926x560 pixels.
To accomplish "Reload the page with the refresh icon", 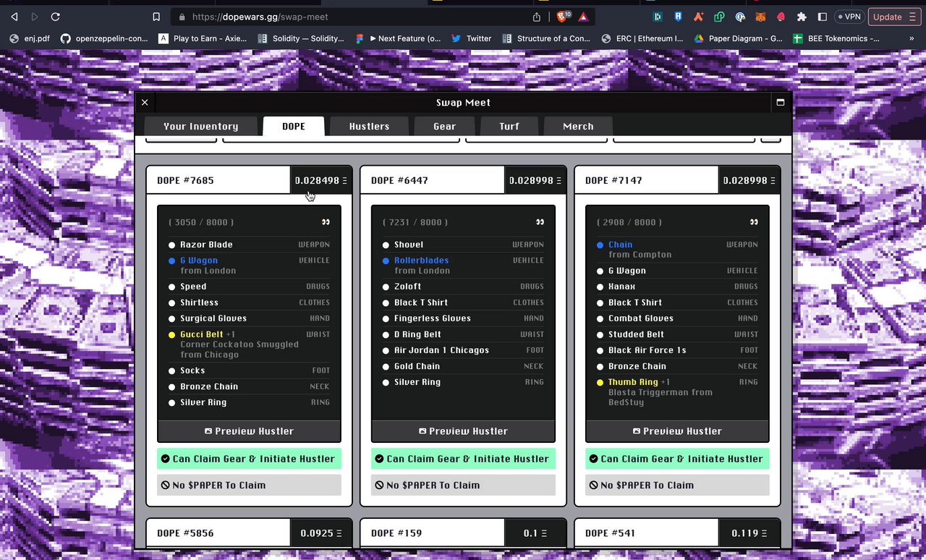I will [56, 17].
